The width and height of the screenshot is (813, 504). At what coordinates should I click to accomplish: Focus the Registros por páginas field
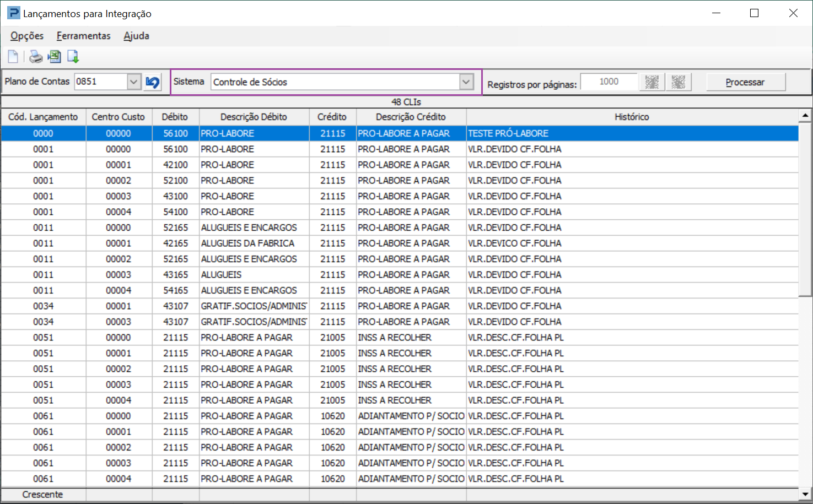pos(609,82)
